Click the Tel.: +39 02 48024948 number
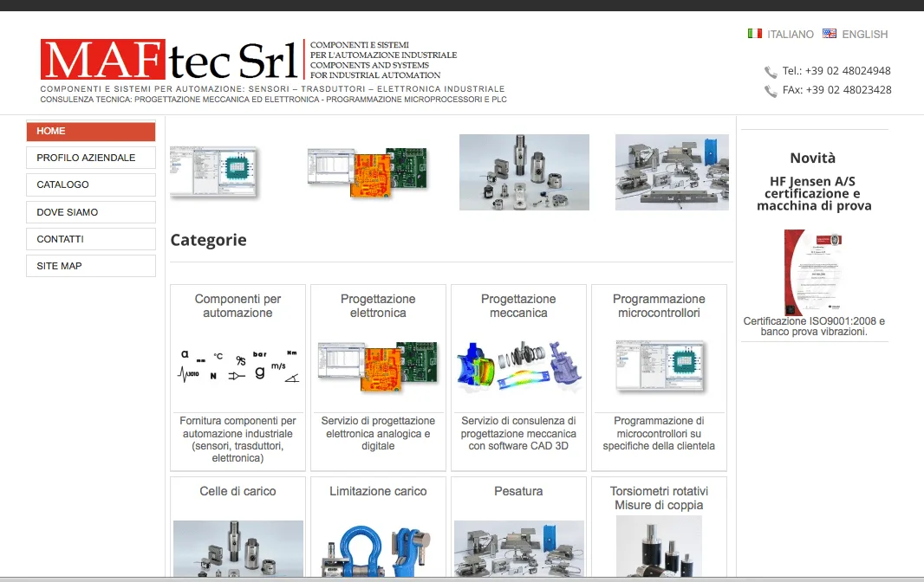The height and width of the screenshot is (582, 924). click(836, 71)
